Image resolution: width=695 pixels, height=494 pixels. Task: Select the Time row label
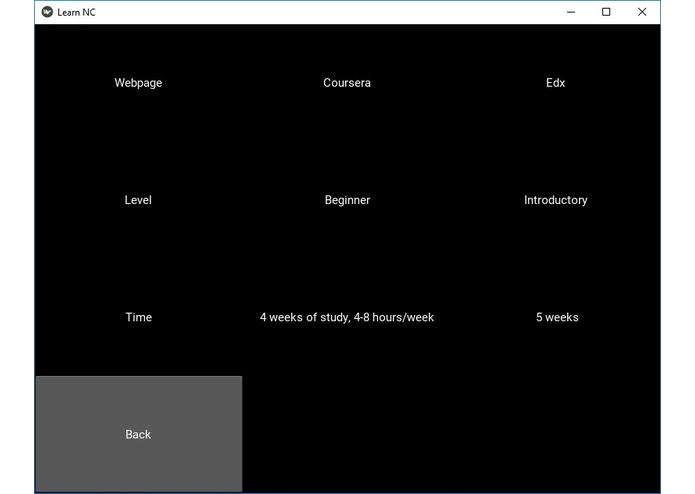coord(139,317)
